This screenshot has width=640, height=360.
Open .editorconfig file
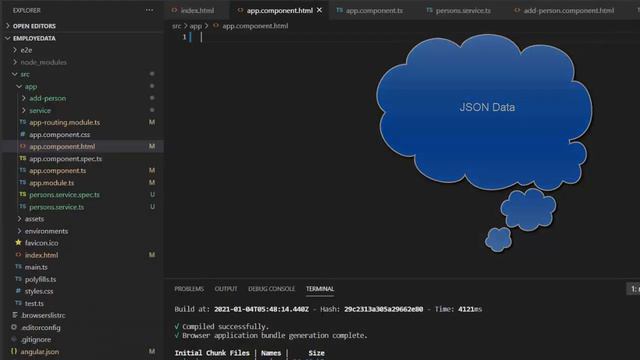point(40,327)
